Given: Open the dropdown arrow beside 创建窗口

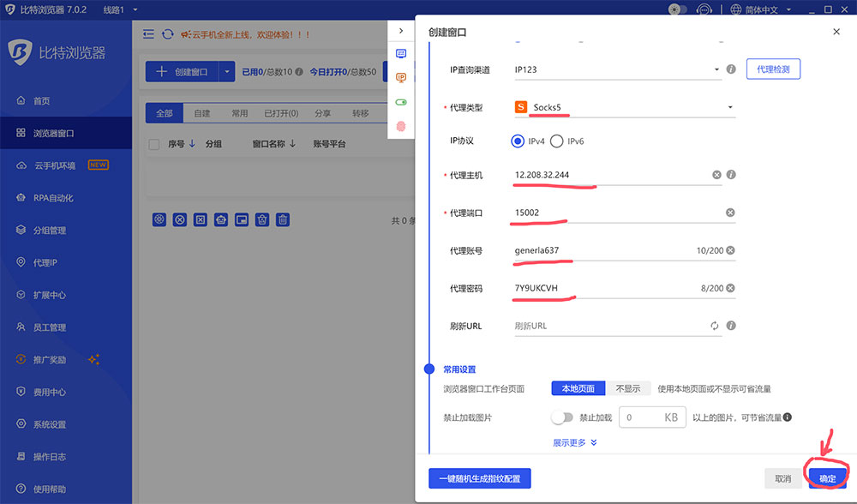Looking at the screenshot, I should (x=227, y=72).
